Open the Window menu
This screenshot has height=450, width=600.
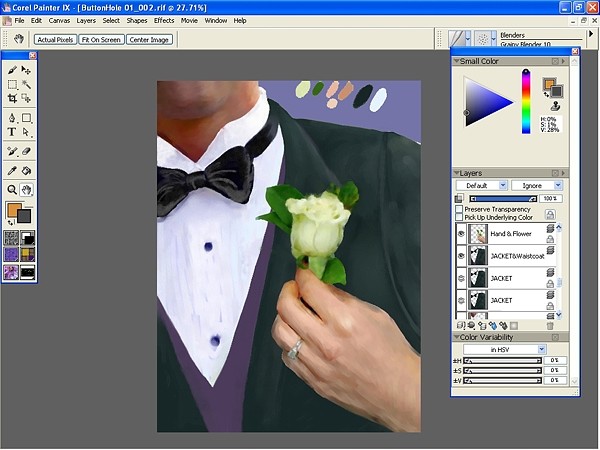click(x=215, y=21)
